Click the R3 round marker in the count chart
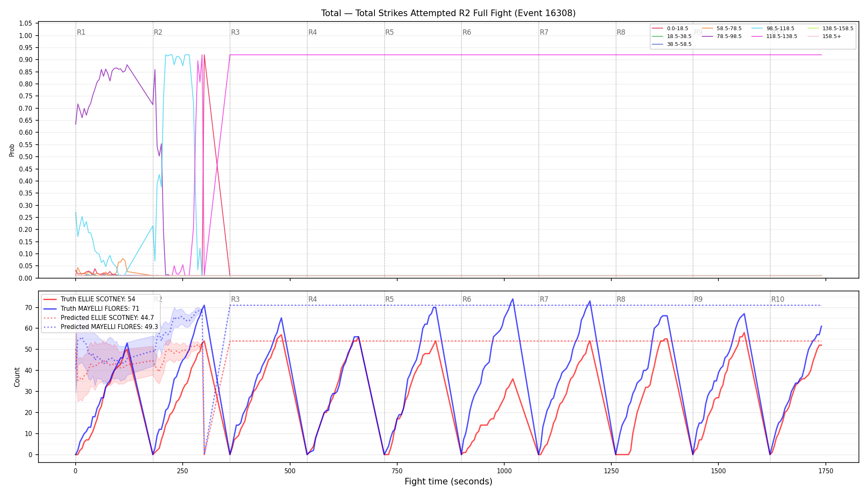The image size is (868, 496). coord(235,299)
